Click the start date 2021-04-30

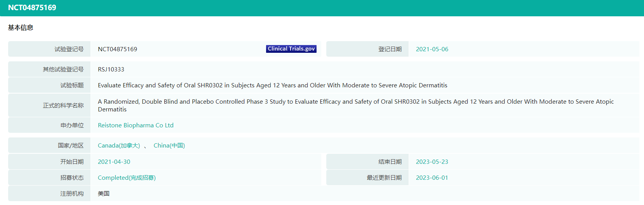click(114, 162)
